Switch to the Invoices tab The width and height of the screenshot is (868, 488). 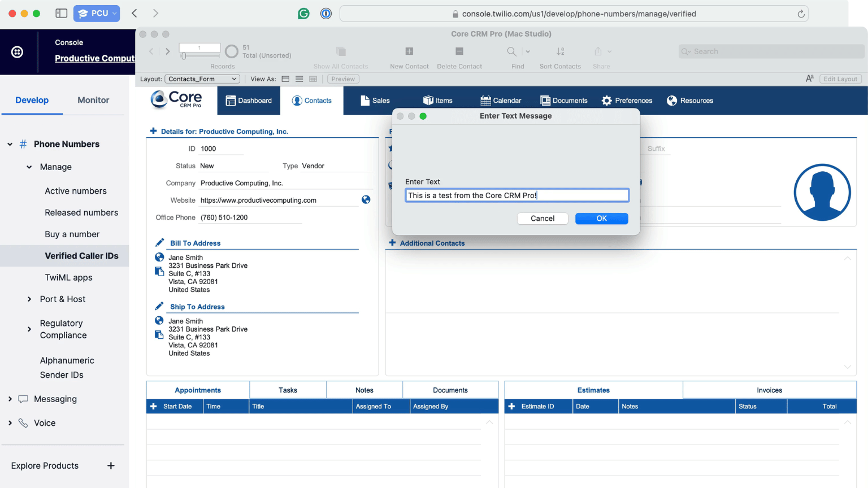769,390
